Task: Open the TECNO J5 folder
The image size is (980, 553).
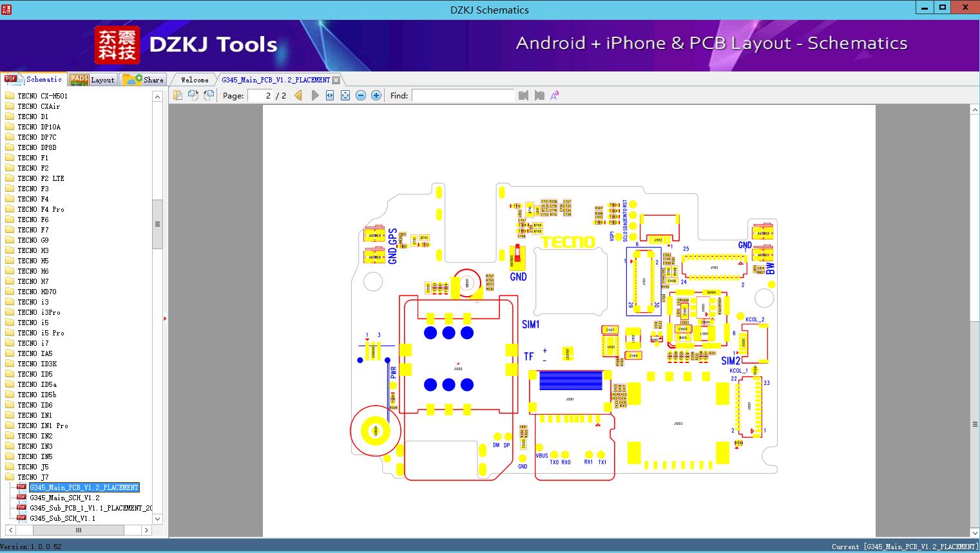Action: click(33, 467)
